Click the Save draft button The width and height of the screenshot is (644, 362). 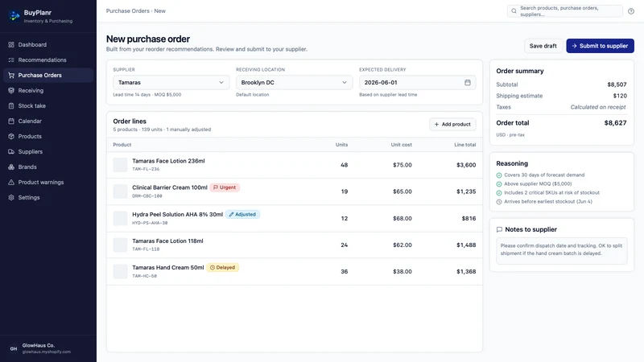tap(543, 46)
